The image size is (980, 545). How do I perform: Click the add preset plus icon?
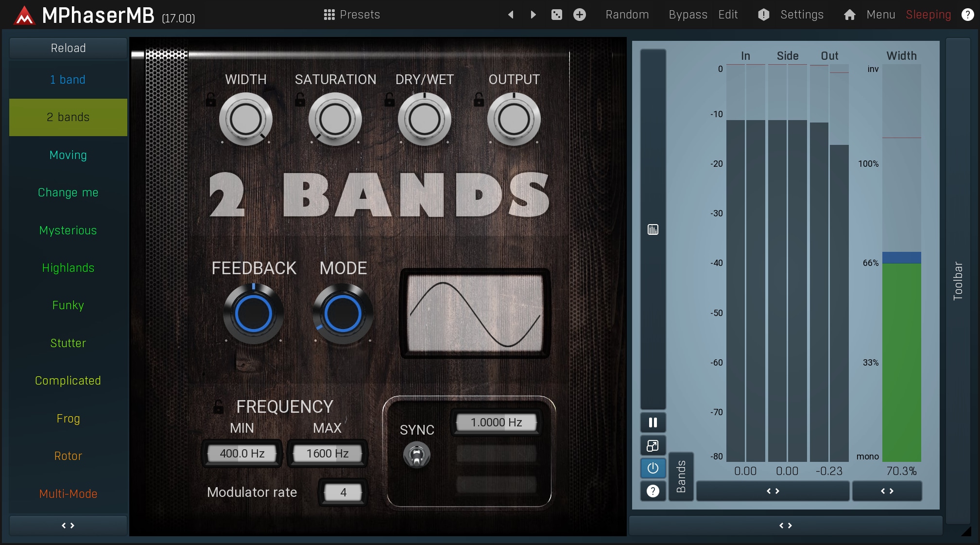point(579,15)
